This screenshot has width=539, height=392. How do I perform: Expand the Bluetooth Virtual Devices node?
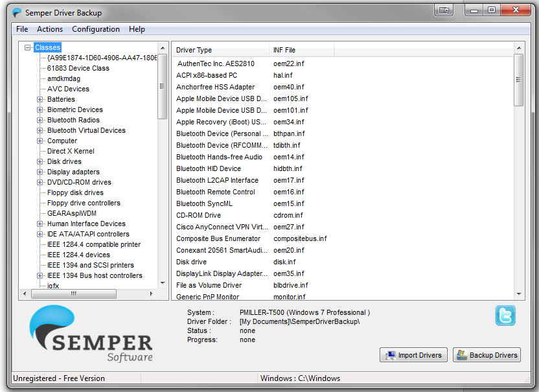click(40, 130)
